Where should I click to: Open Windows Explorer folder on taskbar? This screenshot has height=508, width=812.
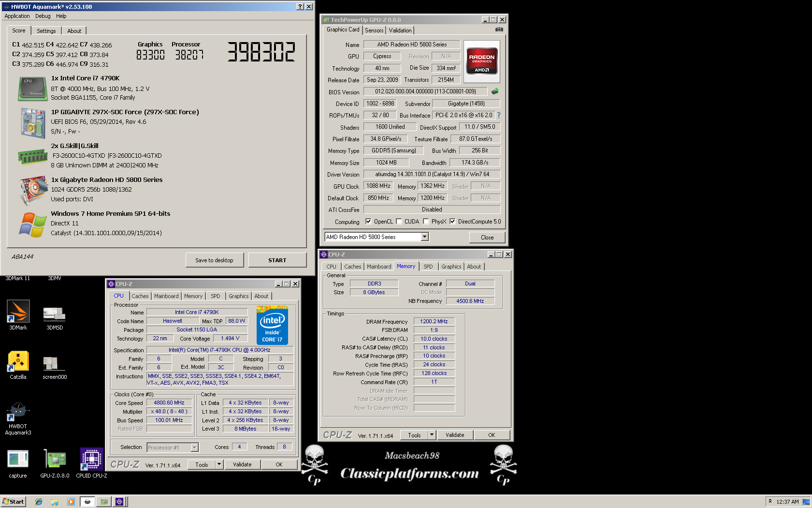[x=55, y=502]
